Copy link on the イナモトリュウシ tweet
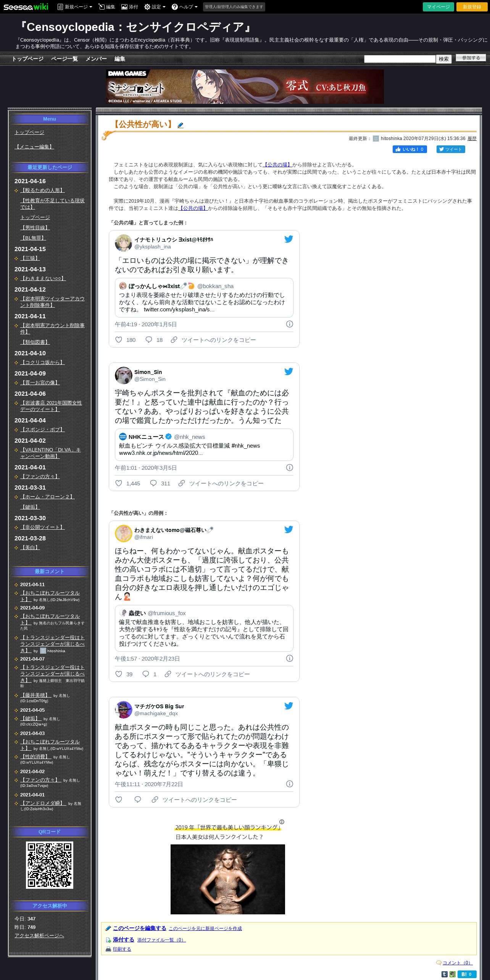Screen dimensions: 490x980 [x=213, y=340]
